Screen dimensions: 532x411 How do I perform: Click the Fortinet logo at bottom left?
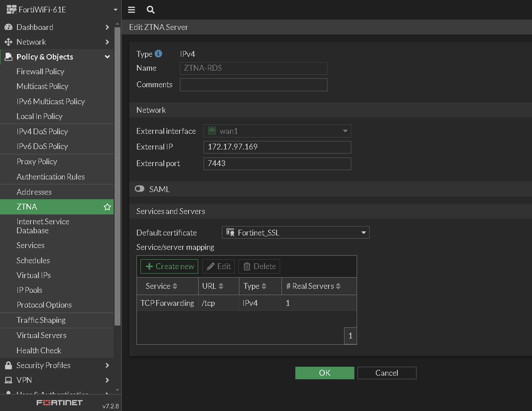pyautogui.click(x=59, y=402)
